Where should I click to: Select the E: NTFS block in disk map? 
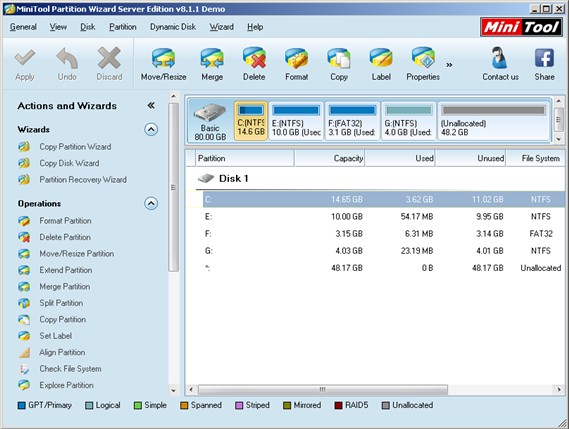[296, 121]
